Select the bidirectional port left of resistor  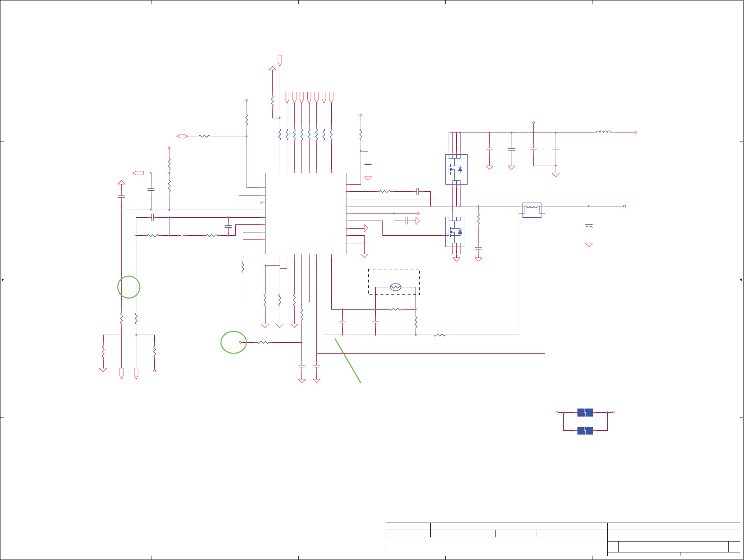point(182,136)
